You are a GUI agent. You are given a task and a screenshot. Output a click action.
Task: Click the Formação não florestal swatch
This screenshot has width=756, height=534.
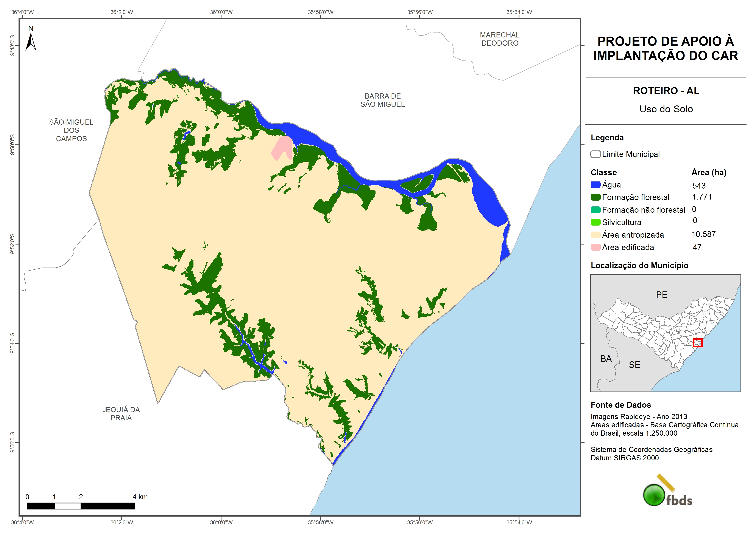click(595, 210)
